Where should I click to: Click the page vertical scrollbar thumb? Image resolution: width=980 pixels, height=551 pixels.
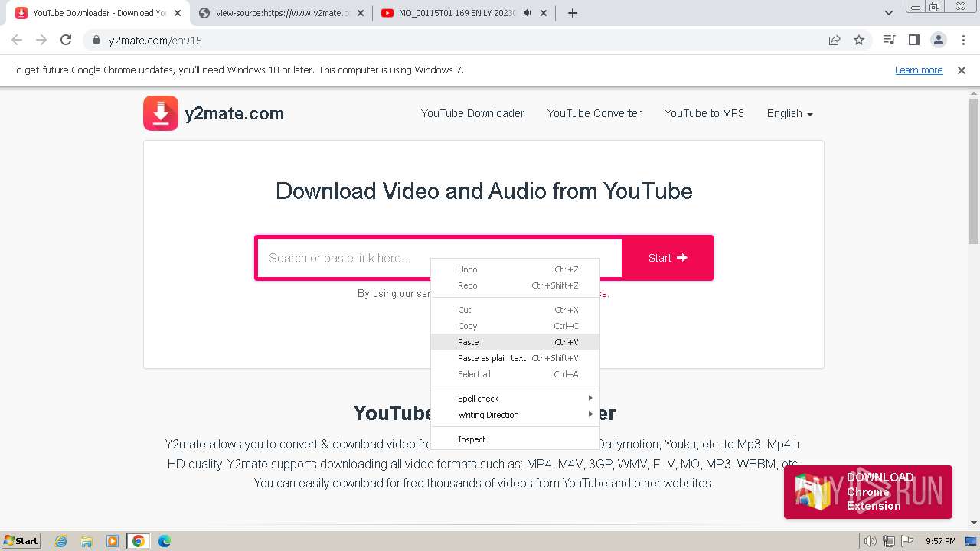point(974,171)
